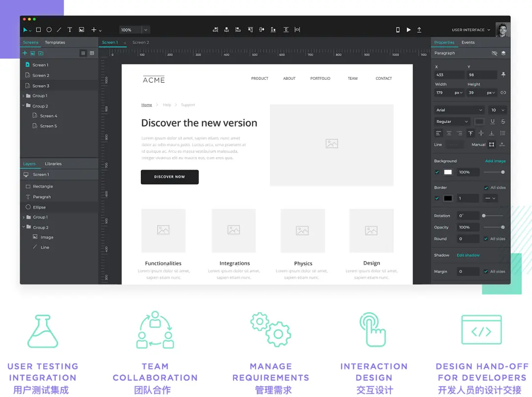
Task: Select the Image tool
Action: [81, 30]
